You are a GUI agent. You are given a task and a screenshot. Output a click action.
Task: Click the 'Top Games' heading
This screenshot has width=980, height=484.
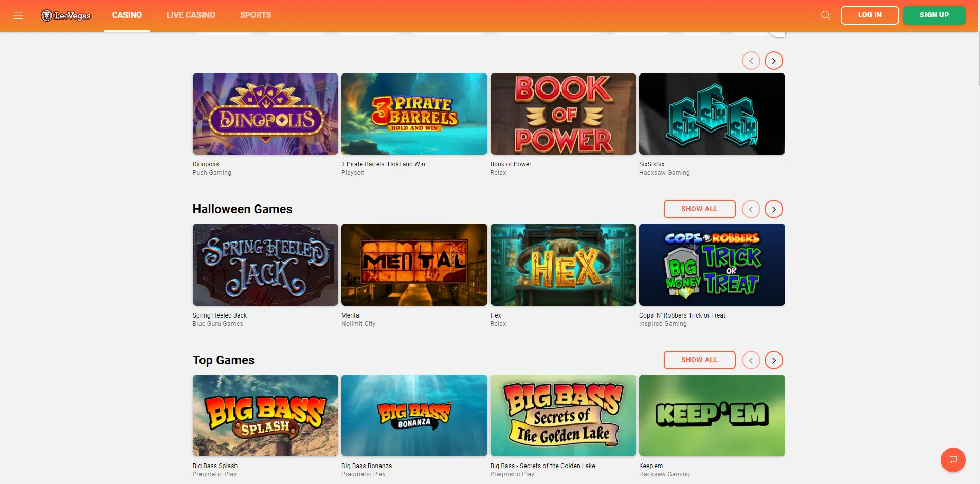(x=224, y=360)
